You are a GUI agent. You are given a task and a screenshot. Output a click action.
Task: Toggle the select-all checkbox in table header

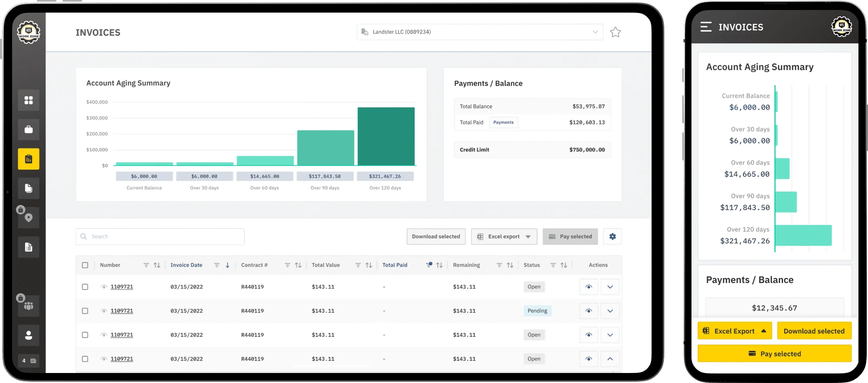pyautogui.click(x=85, y=265)
